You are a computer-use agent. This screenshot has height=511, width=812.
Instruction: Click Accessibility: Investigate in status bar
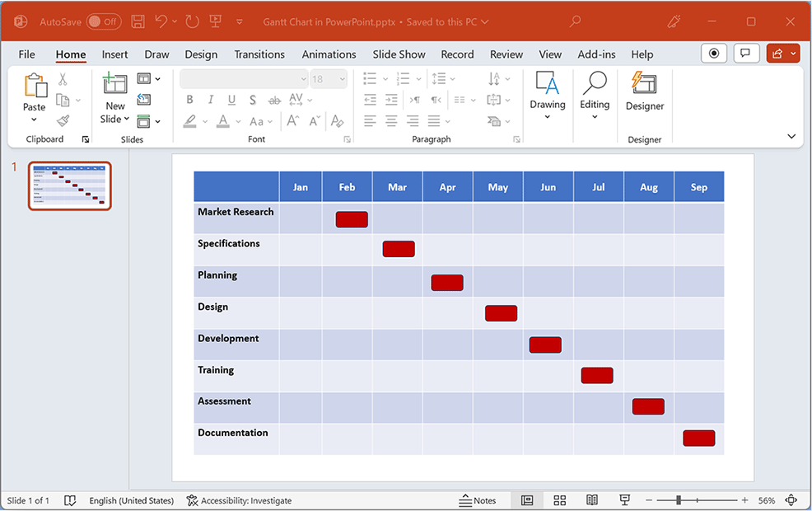coord(239,500)
